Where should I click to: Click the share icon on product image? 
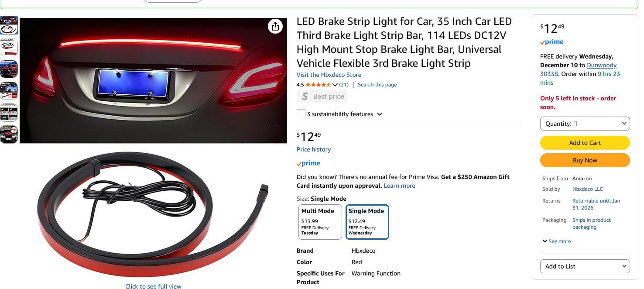pos(275,27)
